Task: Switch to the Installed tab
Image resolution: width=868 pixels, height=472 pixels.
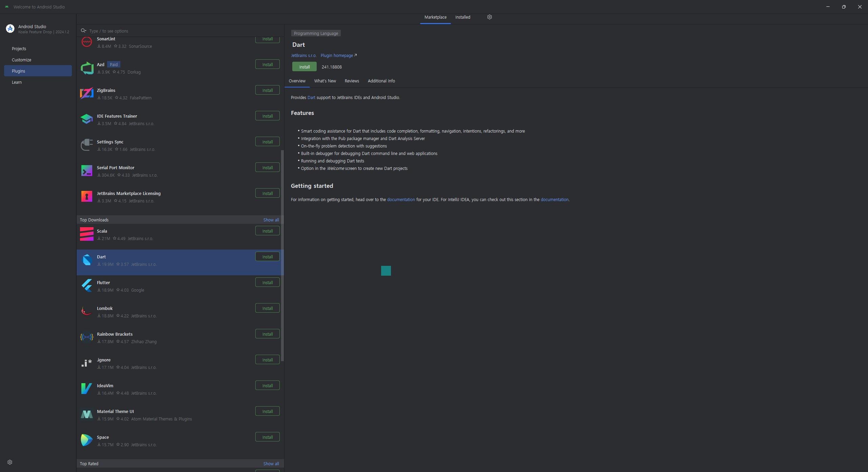Action: click(x=462, y=17)
